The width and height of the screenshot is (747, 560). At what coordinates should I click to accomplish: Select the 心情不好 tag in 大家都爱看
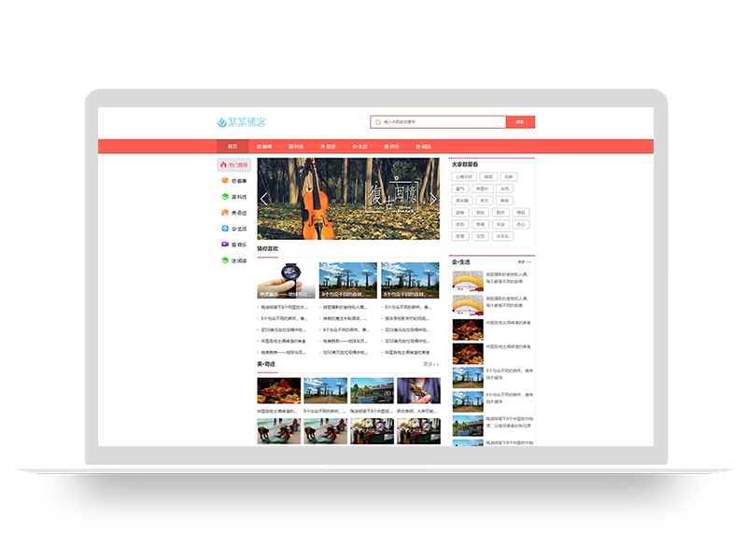click(x=463, y=176)
